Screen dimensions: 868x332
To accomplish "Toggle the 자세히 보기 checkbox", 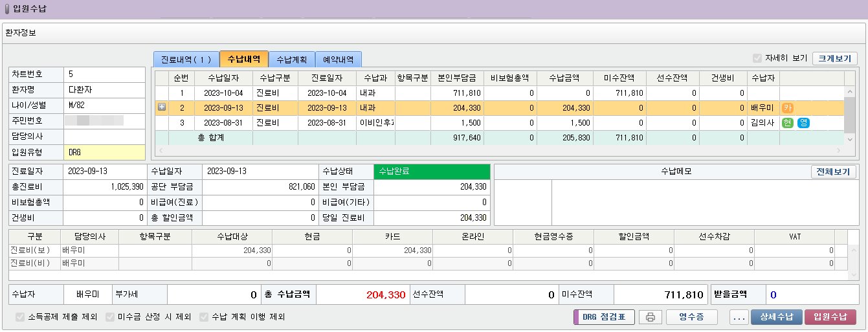I will (757, 58).
